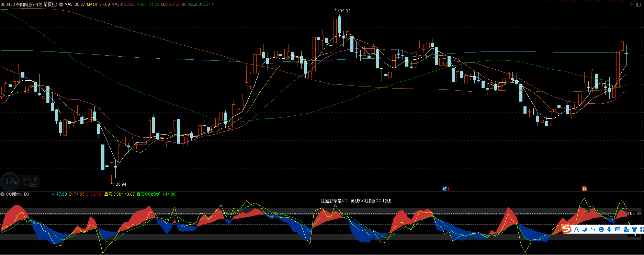The height and width of the screenshot is (255, 644).
Task: Click the square window icon at top right
Action: point(639,4)
